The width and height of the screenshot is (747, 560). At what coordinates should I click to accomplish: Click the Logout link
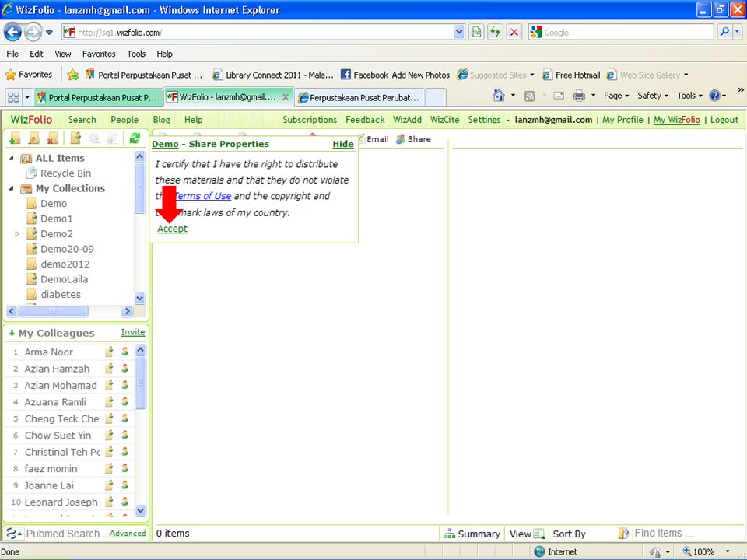point(724,120)
